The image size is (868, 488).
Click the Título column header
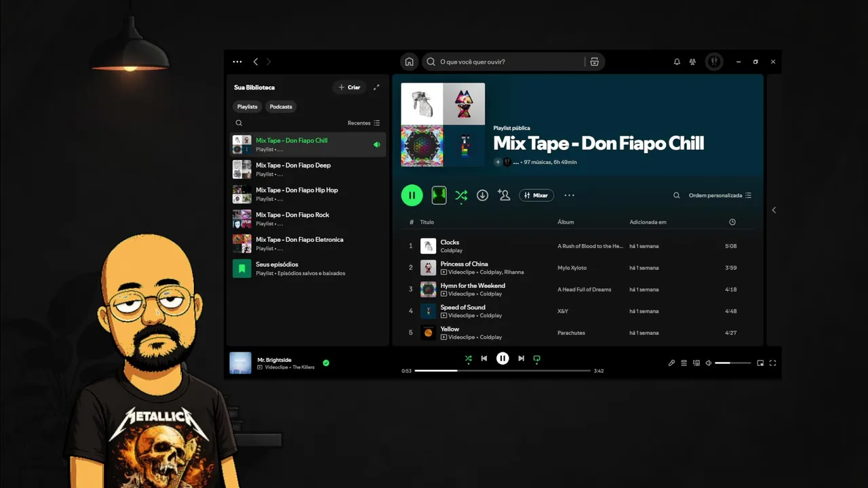click(x=427, y=222)
